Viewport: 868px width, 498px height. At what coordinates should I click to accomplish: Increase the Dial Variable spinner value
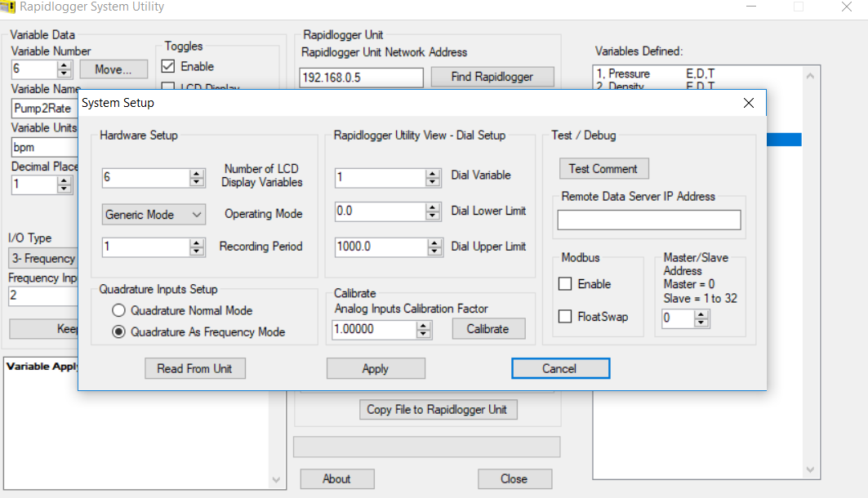pyautogui.click(x=433, y=174)
